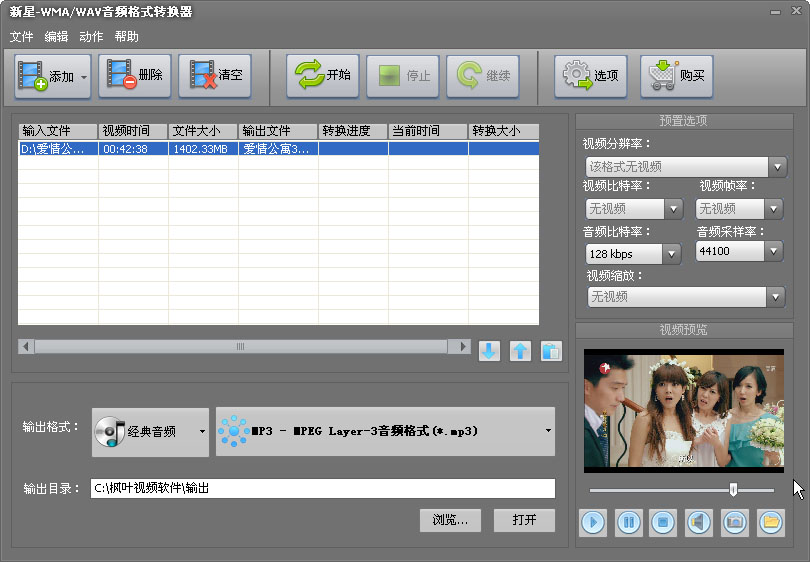Move selected file up with blue arrow
The width and height of the screenshot is (810, 562).
[520, 351]
